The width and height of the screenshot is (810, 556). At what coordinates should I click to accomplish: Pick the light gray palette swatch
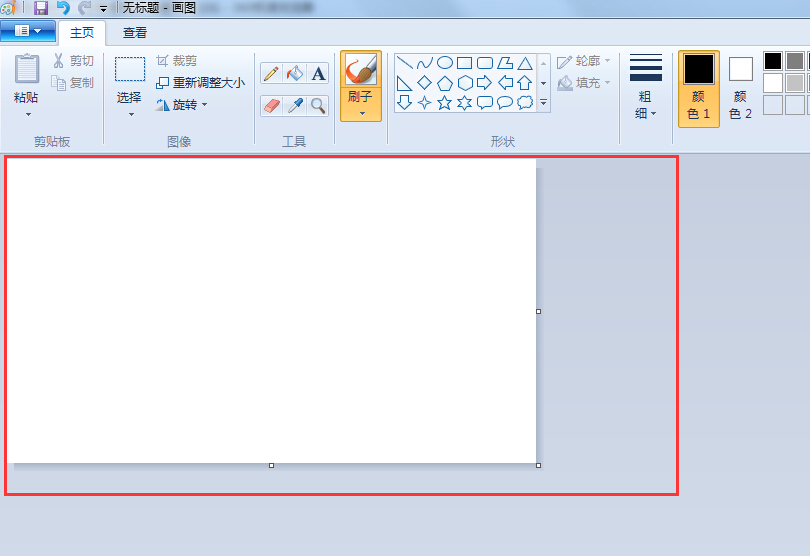pyautogui.click(x=795, y=83)
